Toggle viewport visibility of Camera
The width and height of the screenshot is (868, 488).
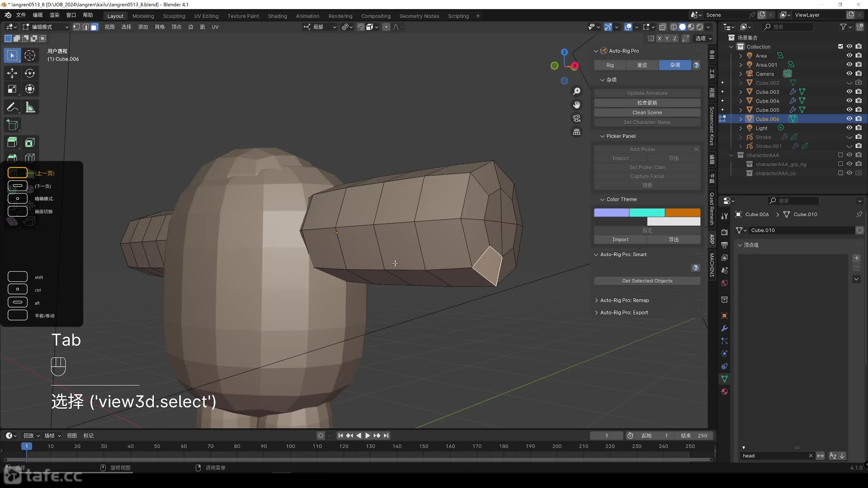point(849,74)
